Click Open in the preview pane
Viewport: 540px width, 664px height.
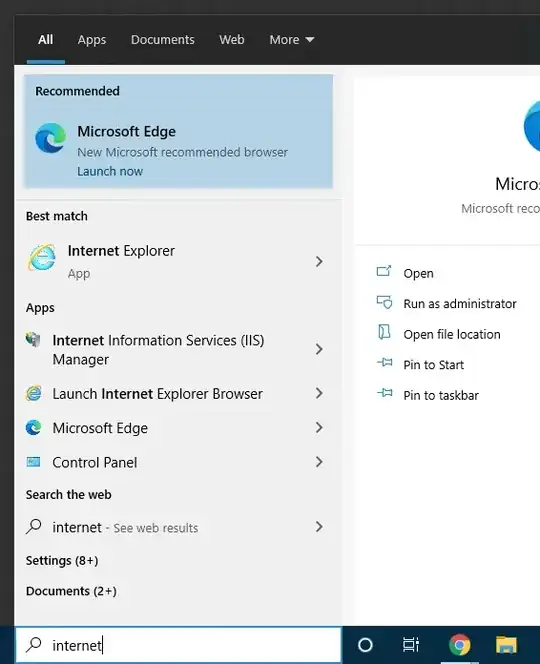(418, 274)
